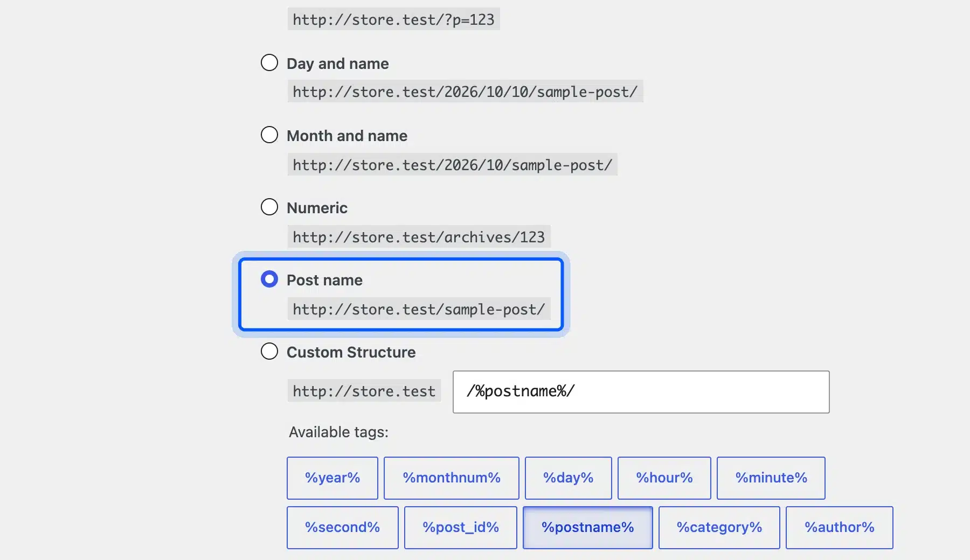Click the http://store.test/2026/10/sample-post/ example URL
Screen dimensions: 970x560
click(453, 164)
